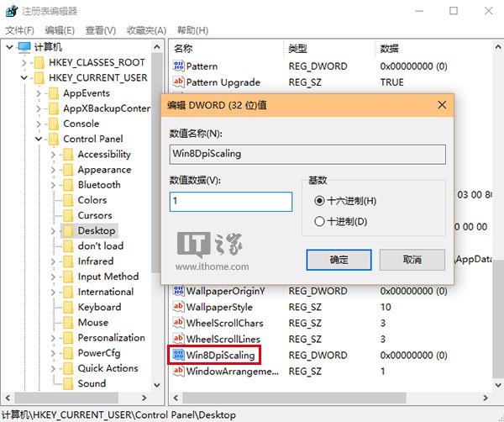The width and height of the screenshot is (504, 422).
Task: Click the string icon beside WheelScrollLines
Action: pyautogui.click(x=178, y=339)
